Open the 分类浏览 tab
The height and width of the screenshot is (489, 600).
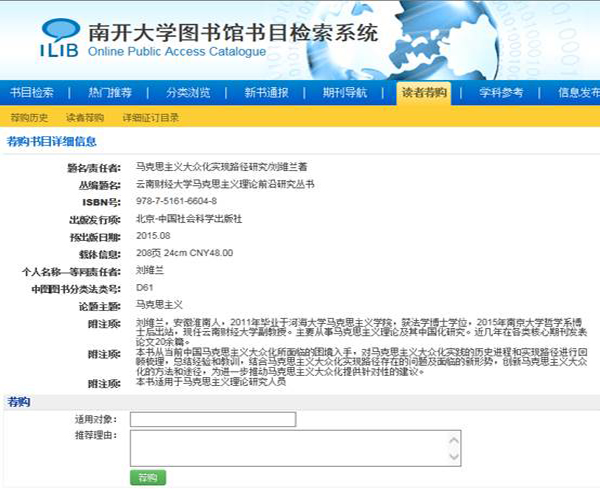[188, 93]
